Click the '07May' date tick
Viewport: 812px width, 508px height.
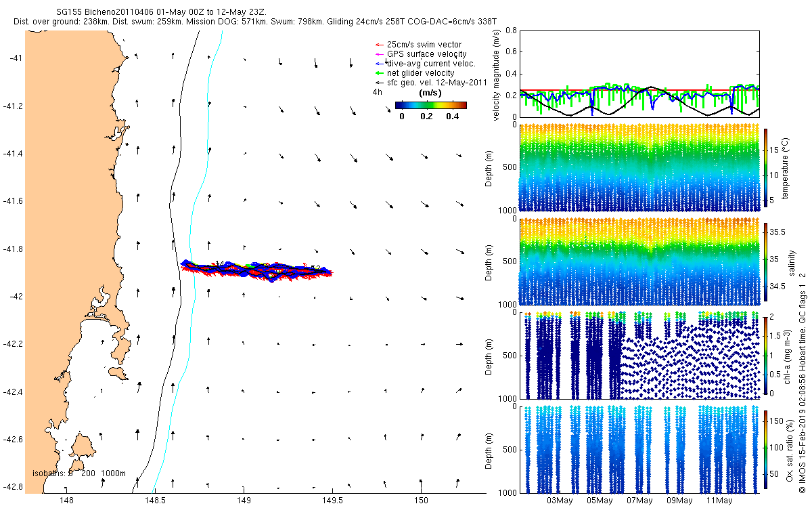[x=639, y=501]
